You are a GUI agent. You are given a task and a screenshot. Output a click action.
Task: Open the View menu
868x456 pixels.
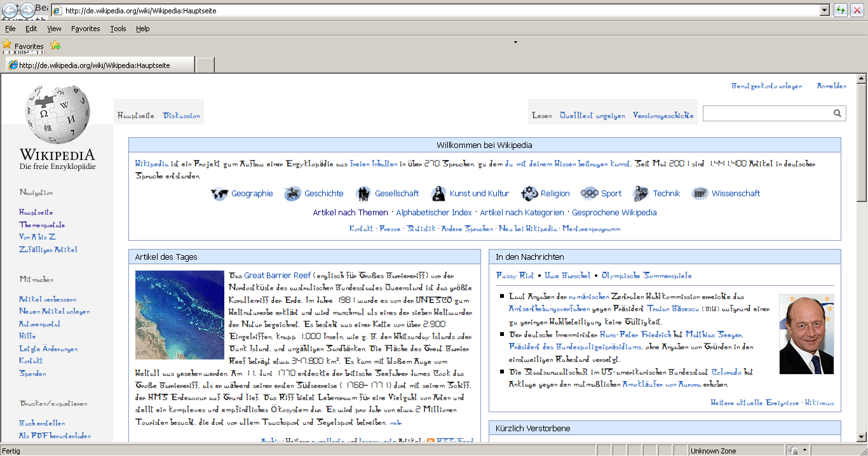(x=55, y=29)
